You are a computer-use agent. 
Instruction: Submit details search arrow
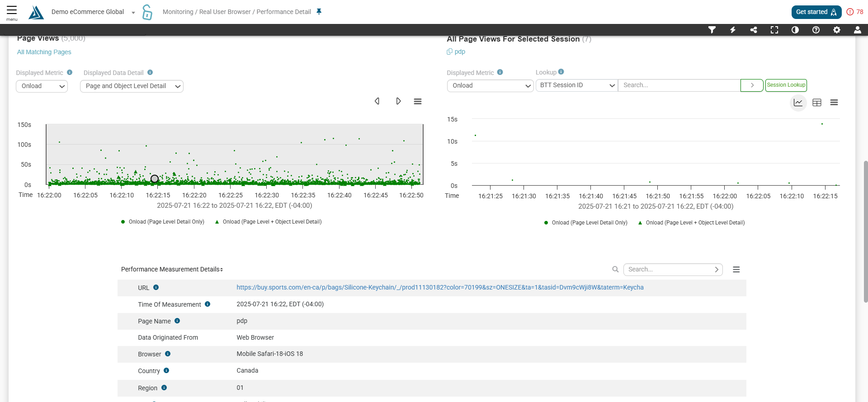(x=717, y=270)
